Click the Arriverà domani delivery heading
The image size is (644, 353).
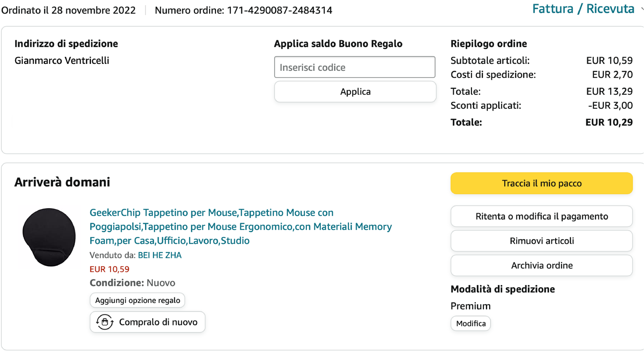click(62, 182)
